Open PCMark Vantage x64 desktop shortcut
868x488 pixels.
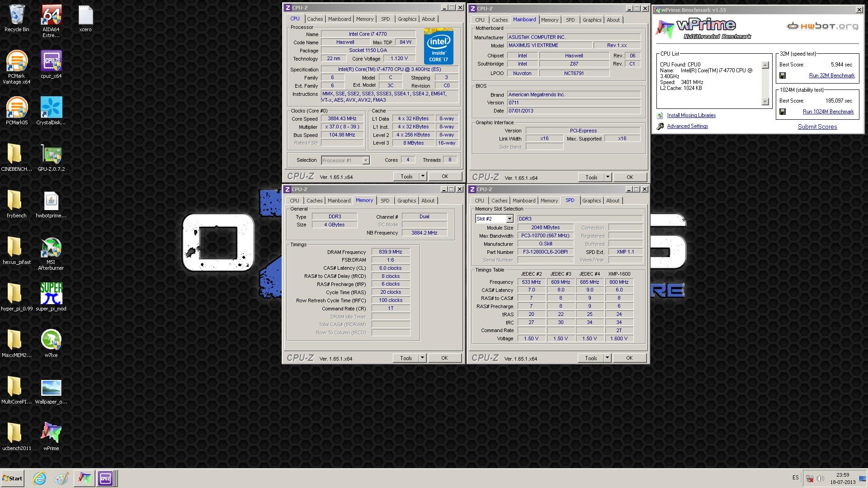coord(17,67)
